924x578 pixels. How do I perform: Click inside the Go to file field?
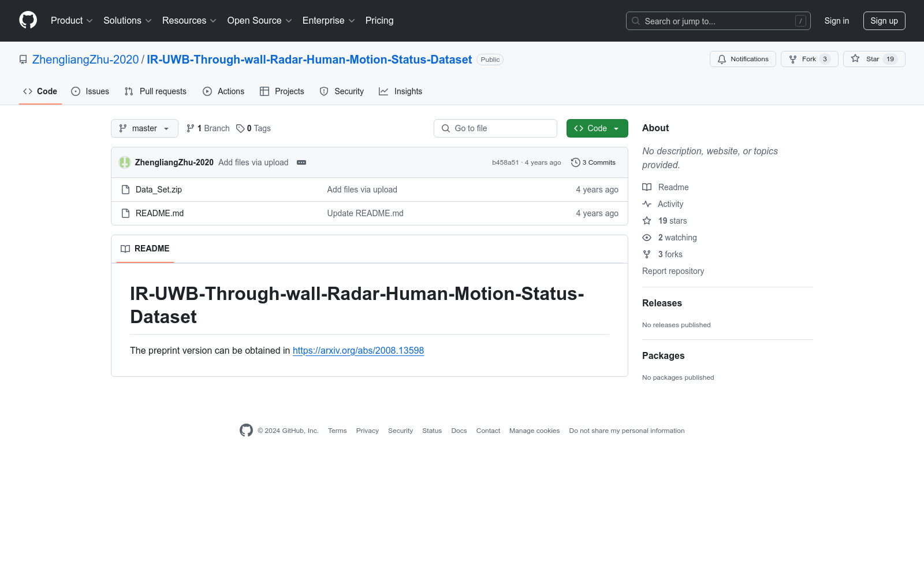495,128
